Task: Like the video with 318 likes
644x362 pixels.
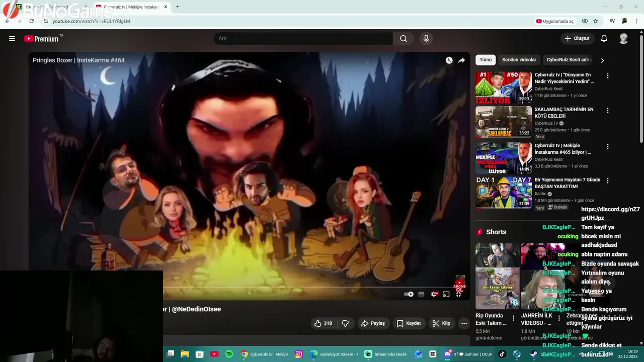Action: 323,323
